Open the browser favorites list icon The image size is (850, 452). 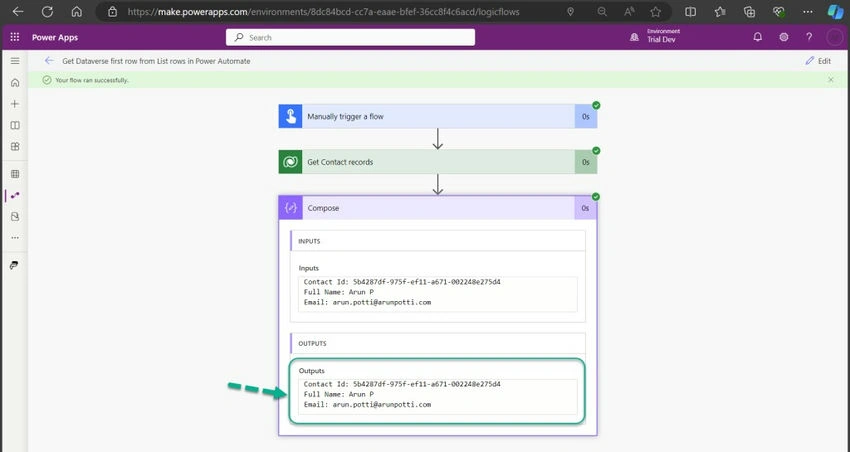pyautogui.click(x=720, y=11)
